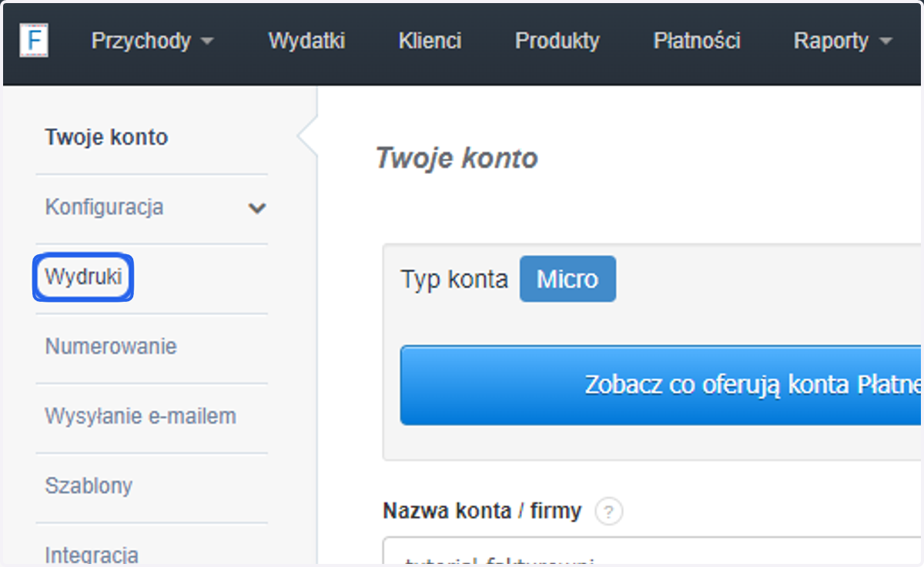
Task: Click the Twoje konto page heading
Action: click(x=457, y=158)
